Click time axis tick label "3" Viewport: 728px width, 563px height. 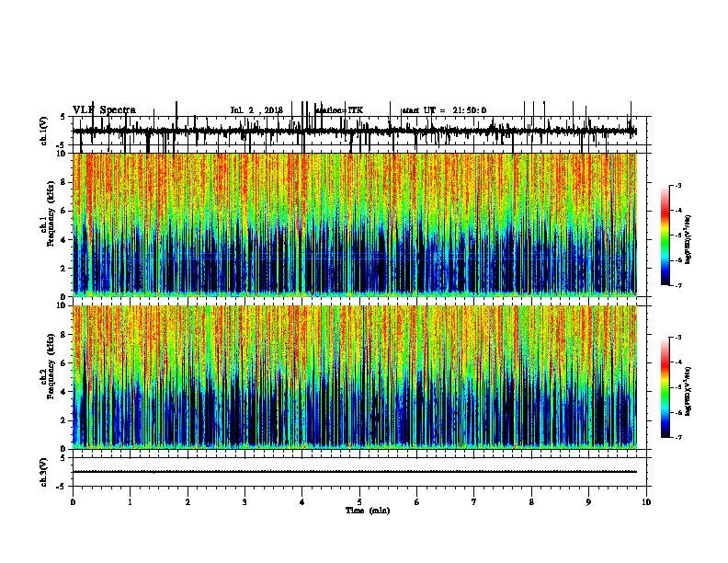tap(245, 502)
